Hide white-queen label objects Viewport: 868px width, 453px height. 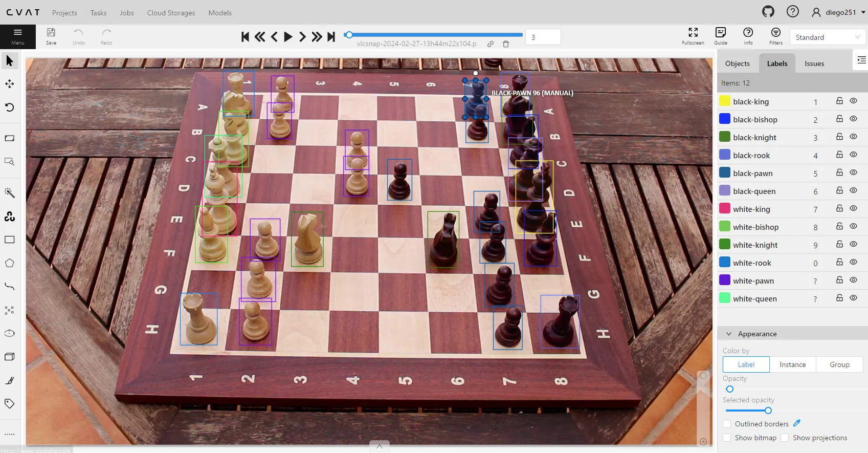(x=854, y=298)
